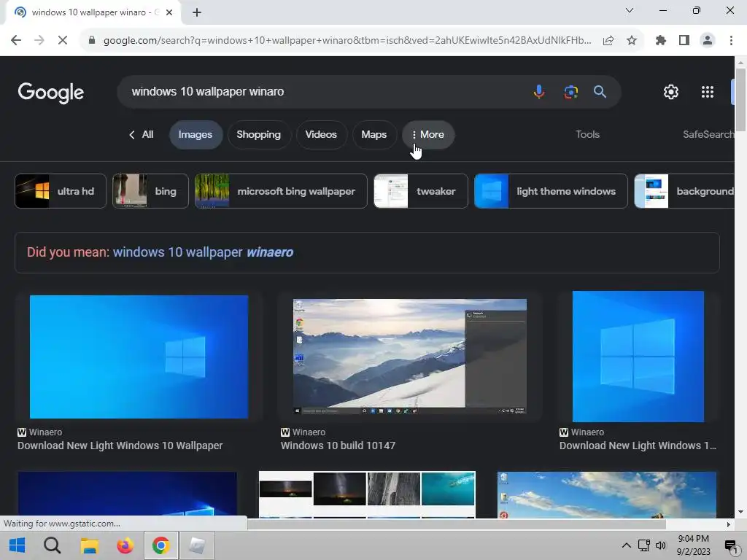
Task: Open multi-image wallpaper collage thumbnail
Action: [x=367, y=494]
